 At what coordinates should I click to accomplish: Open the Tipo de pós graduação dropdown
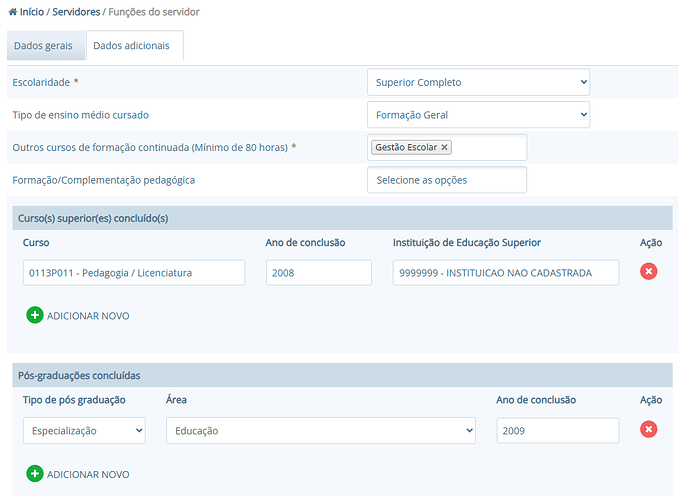[x=84, y=431]
